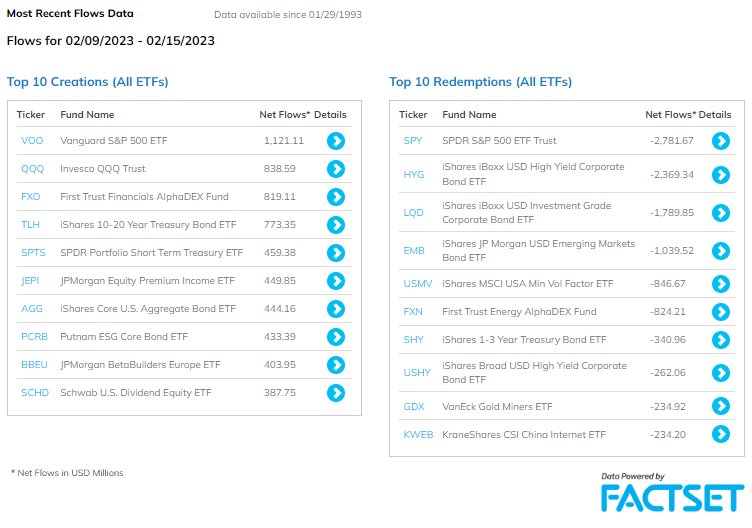Select the -2,781.67 net flow value

[672, 141]
